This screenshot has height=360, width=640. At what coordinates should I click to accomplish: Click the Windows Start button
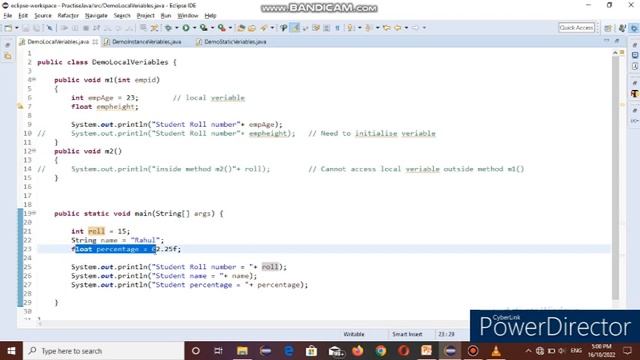pyautogui.click(x=11, y=351)
